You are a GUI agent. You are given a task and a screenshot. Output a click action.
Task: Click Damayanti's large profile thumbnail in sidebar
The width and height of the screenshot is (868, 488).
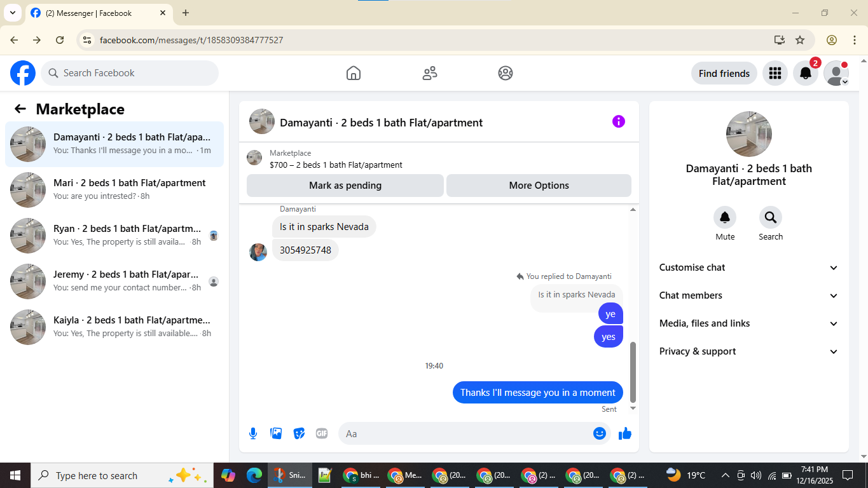pyautogui.click(x=749, y=134)
